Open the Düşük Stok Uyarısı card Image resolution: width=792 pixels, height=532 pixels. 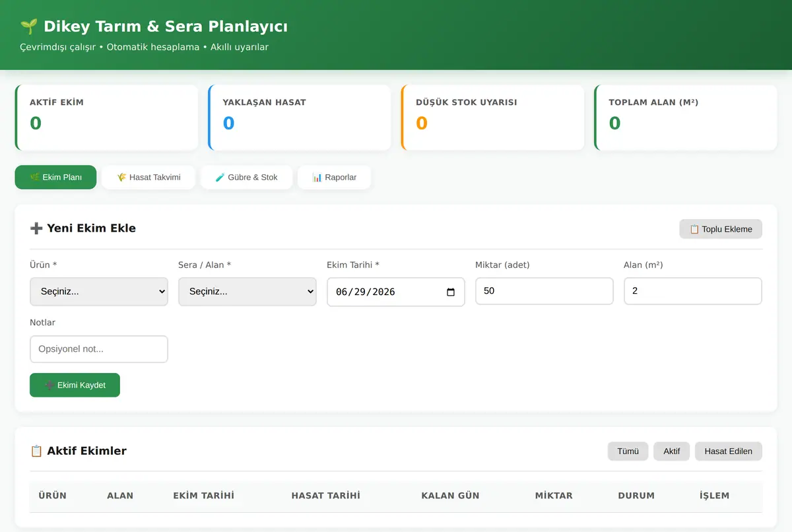coord(492,117)
